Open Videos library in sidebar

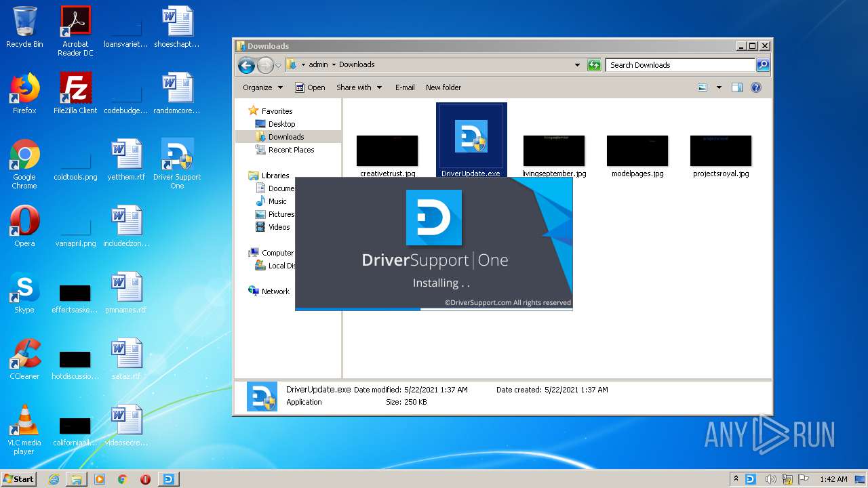[x=273, y=227]
